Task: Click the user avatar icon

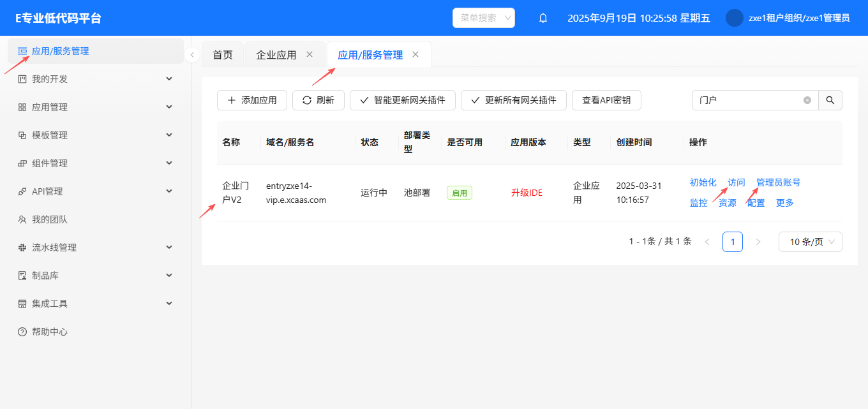Action: coord(735,18)
